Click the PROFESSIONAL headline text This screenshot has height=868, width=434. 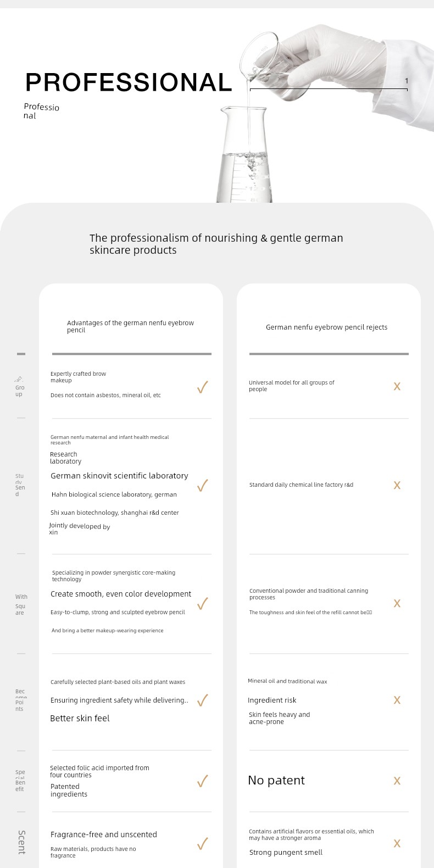click(x=129, y=82)
